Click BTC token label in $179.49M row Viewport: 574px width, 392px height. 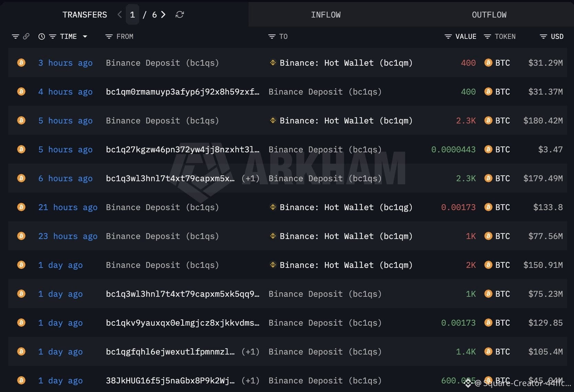[503, 178]
